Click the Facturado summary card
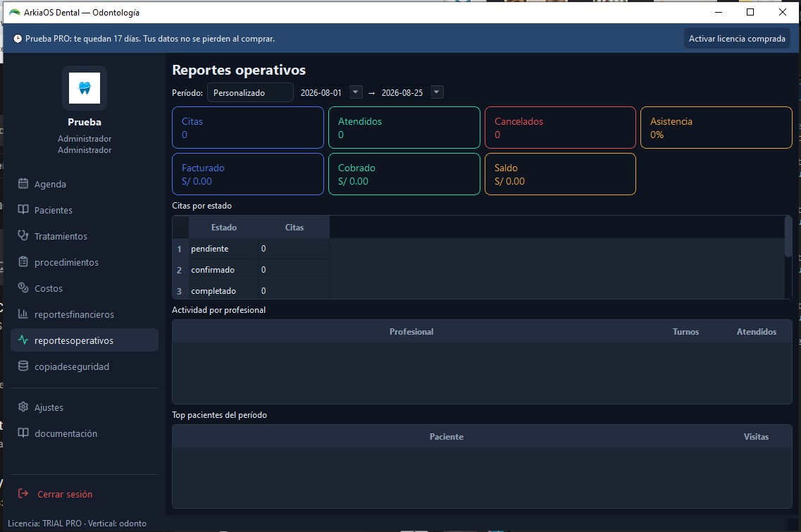801x532 pixels. [248, 174]
